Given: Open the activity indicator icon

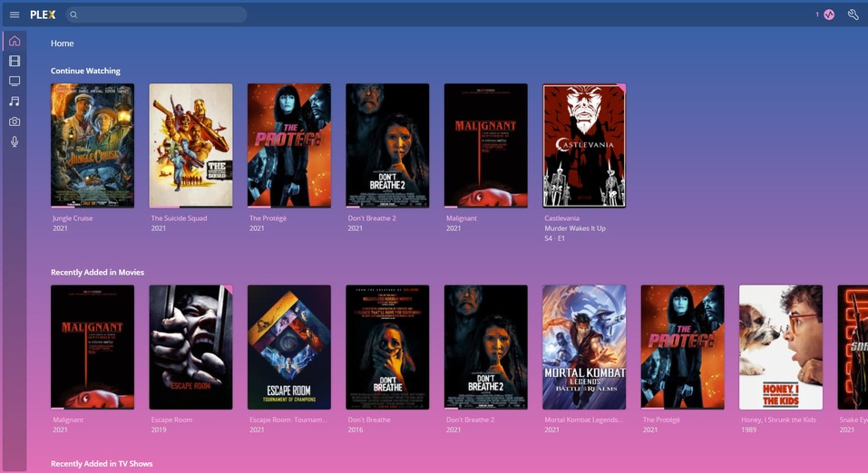Looking at the screenshot, I should click(x=829, y=14).
